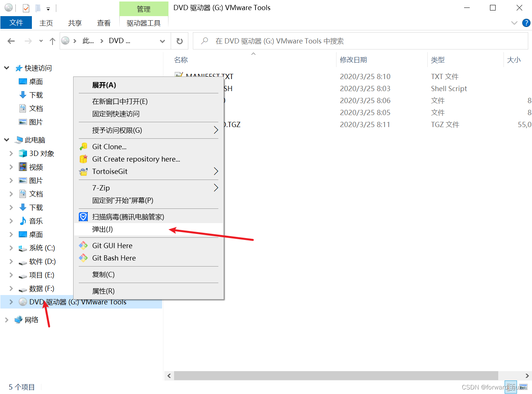Expand the 网络 tree node
The height and width of the screenshot is (394, 532).
(x=6, y=320)
